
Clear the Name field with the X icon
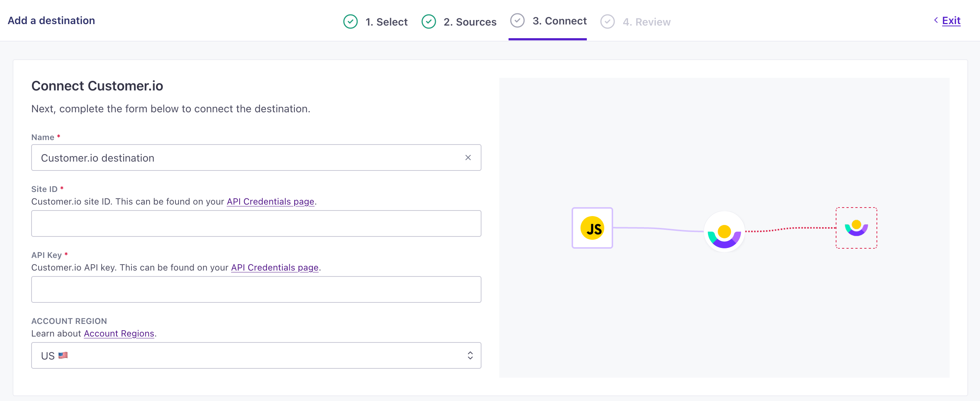468,158
